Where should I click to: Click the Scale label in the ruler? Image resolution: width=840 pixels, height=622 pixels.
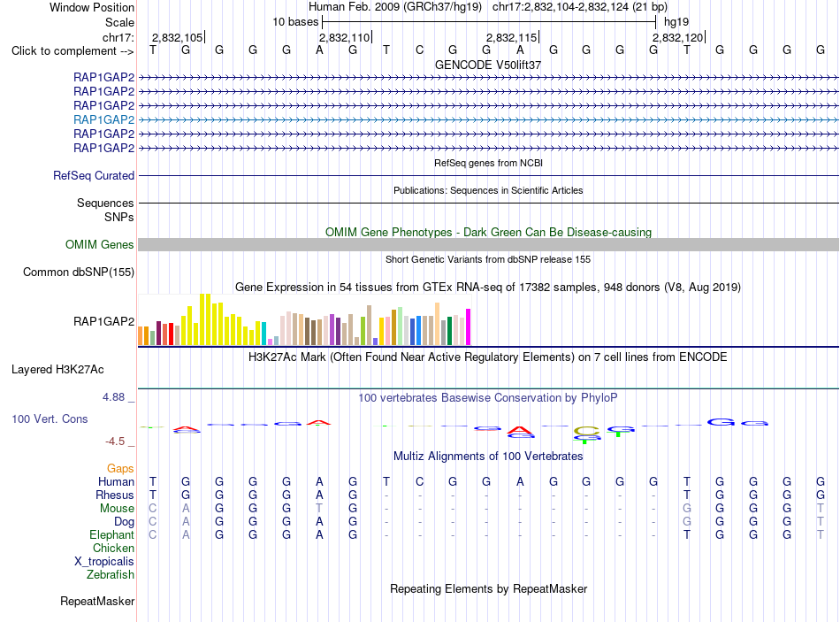tap(119, 22)
